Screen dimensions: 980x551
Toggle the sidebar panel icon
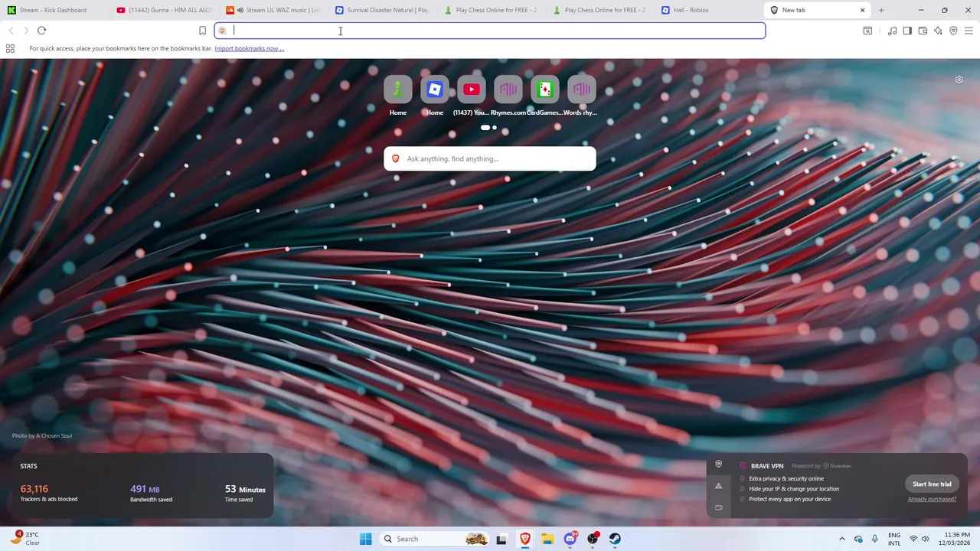click(907, 31)
